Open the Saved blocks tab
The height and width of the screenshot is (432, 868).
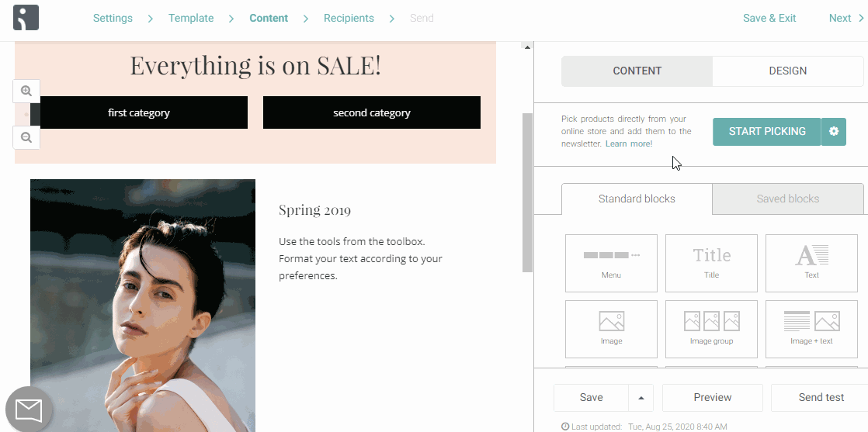pos(788,199)
